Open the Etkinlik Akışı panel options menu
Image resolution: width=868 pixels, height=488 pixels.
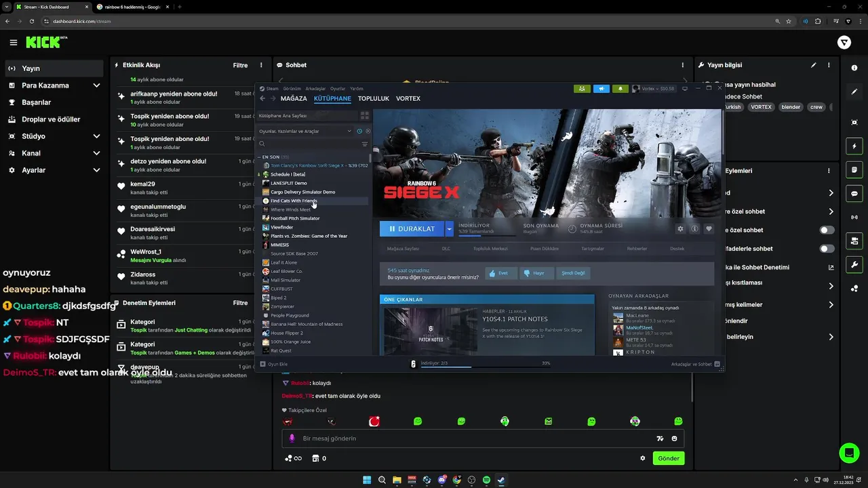pos(261,65)
